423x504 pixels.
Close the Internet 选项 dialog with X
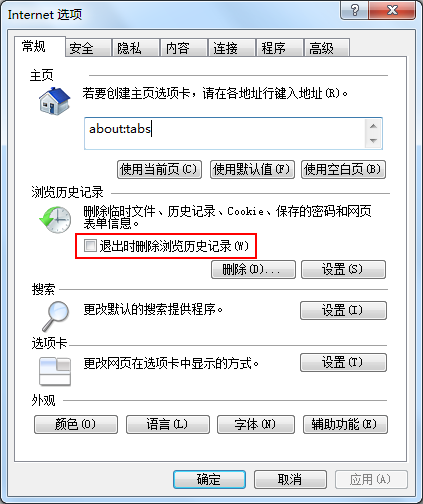tap(392, 10)
